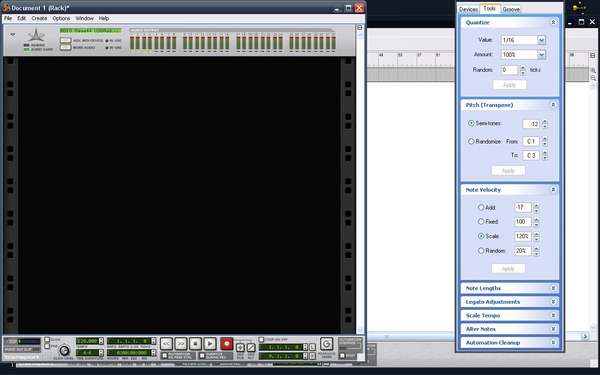
Task: Click the Random ticks input field
Action: click(x=509, y=70)
